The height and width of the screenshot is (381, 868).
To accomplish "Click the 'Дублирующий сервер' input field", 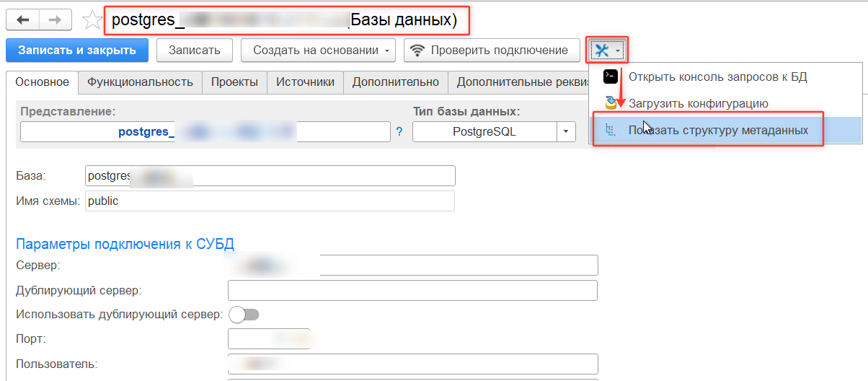I will click(412, 291).
